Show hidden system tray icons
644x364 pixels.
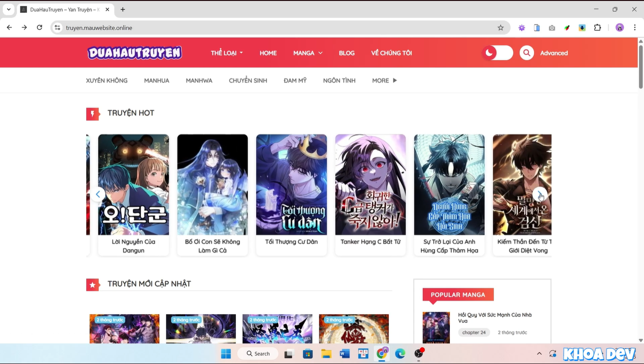point(539,354)
